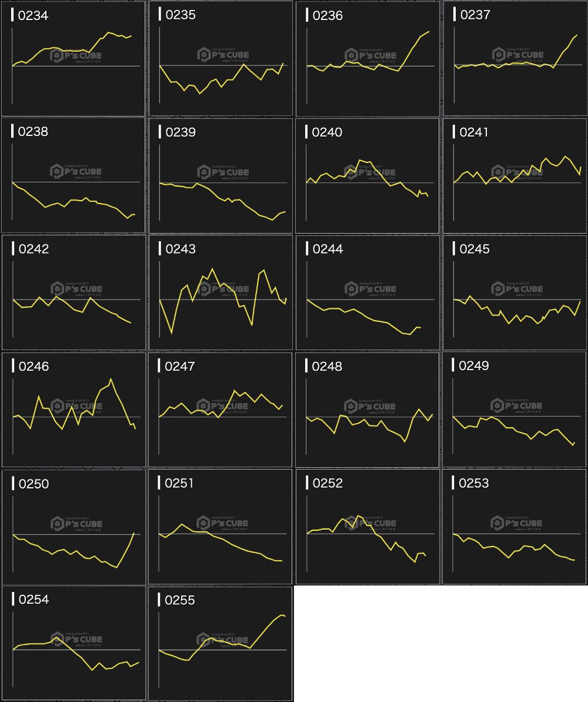
Task: Click the graph card labeled 0239
Action: pyautogui.click(x=220, y=176)
